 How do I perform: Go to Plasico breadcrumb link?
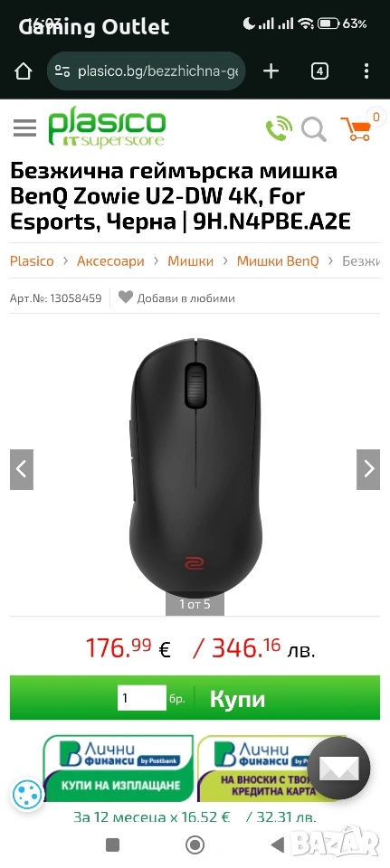(32, 261)
